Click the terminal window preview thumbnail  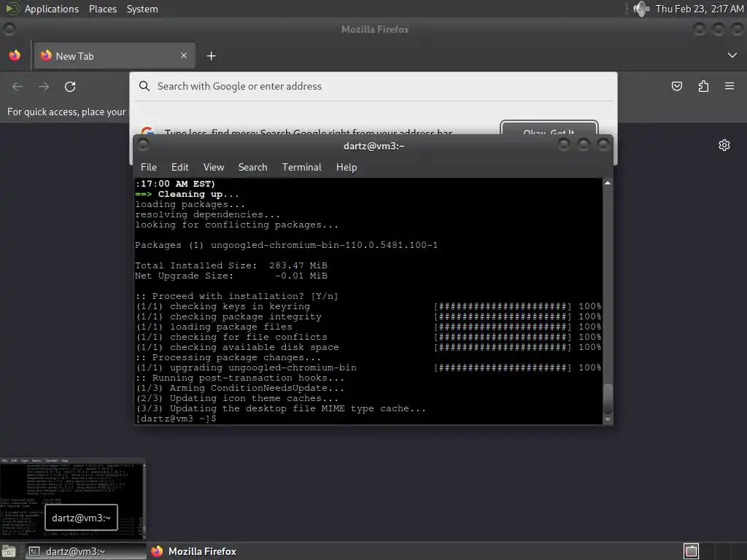(x=73, y=499)
